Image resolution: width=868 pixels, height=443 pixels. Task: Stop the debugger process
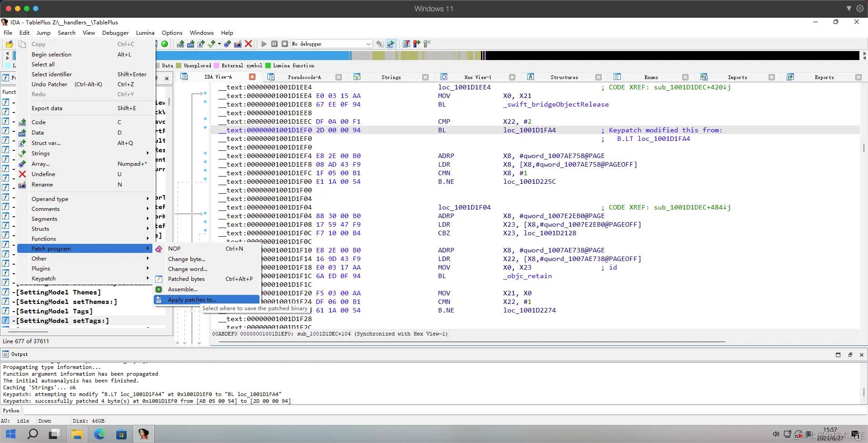[x=285, y=44]
